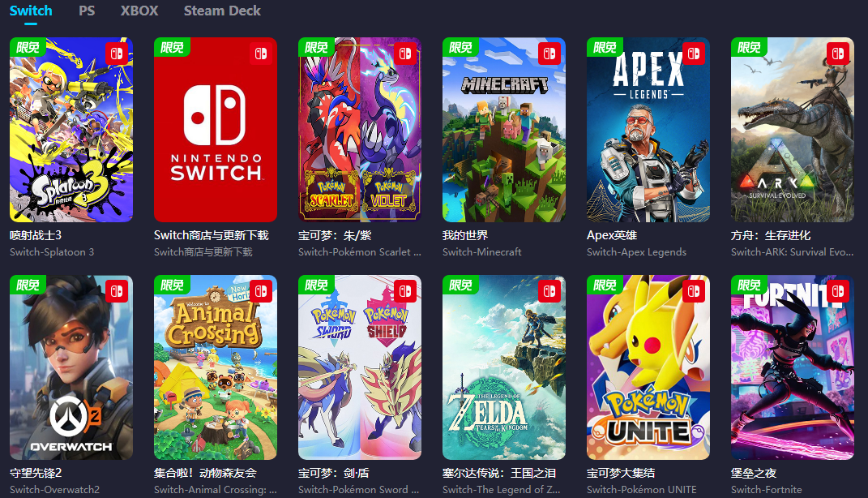Click Switch icon on Splatoon 3 cover

point(117,54)
